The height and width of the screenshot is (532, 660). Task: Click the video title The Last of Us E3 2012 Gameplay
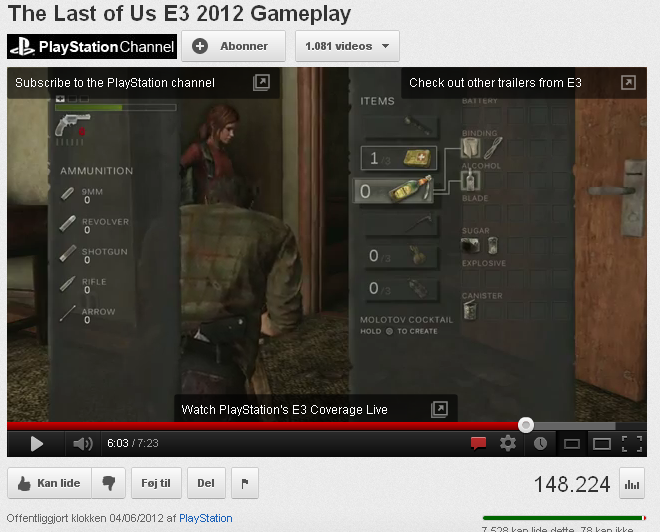(179, 13)
